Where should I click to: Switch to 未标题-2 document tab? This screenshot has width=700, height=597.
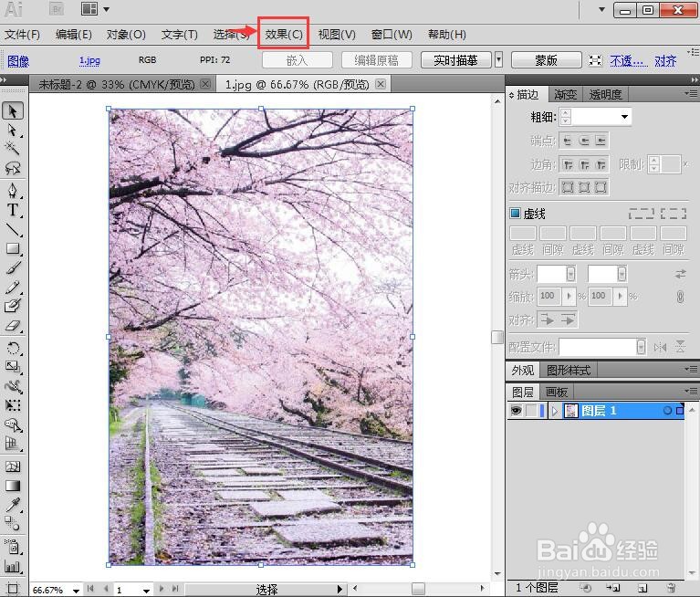116,84
